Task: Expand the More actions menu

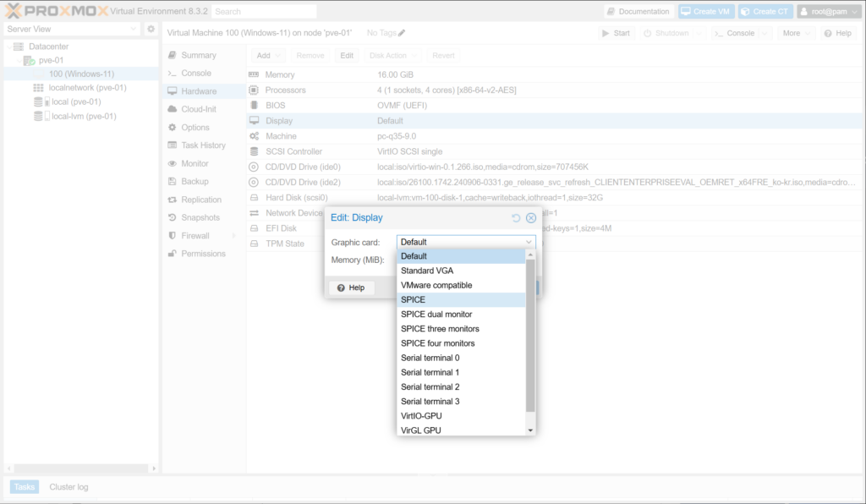Action: [796, 33]
